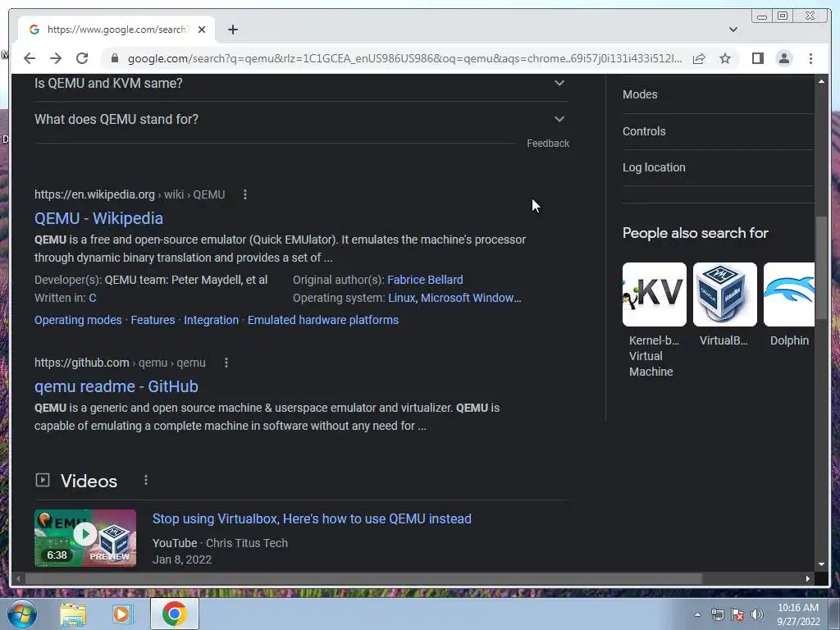Expand 'Is QEMU and KVM same?' question

(301, 84)
